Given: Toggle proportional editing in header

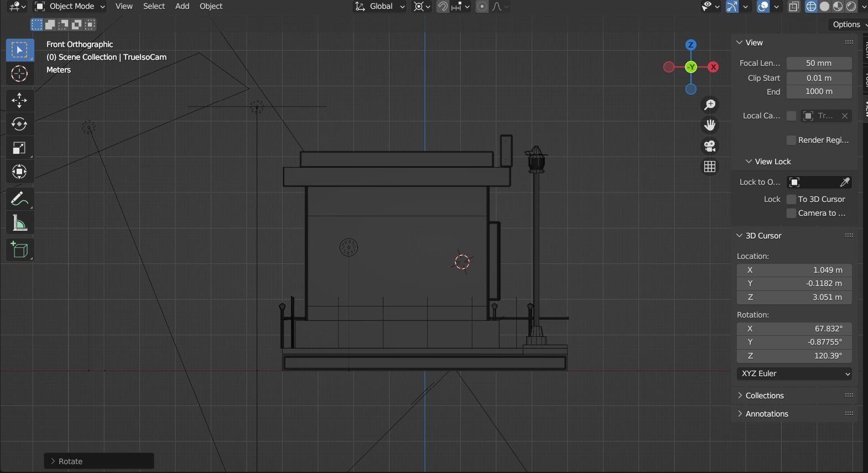Looking at the screenshot, I should pyautogui.click(x=482, y=7).
